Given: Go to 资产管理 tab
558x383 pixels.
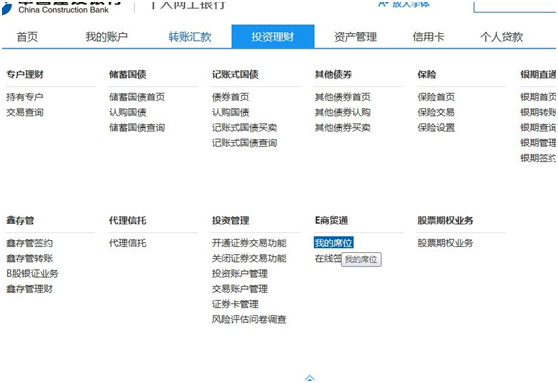Looking at the screenshot, I should point(355,37).
